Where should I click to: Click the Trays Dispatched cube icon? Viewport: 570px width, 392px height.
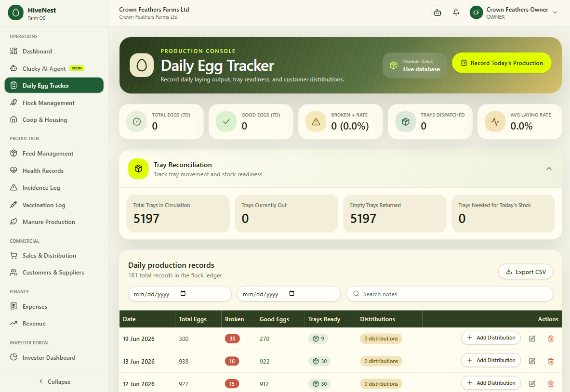(405, 122)
